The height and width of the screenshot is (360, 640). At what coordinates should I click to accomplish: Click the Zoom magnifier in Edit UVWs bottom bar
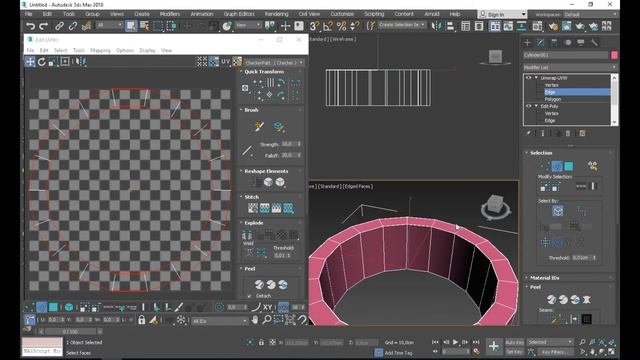point(267,320)
